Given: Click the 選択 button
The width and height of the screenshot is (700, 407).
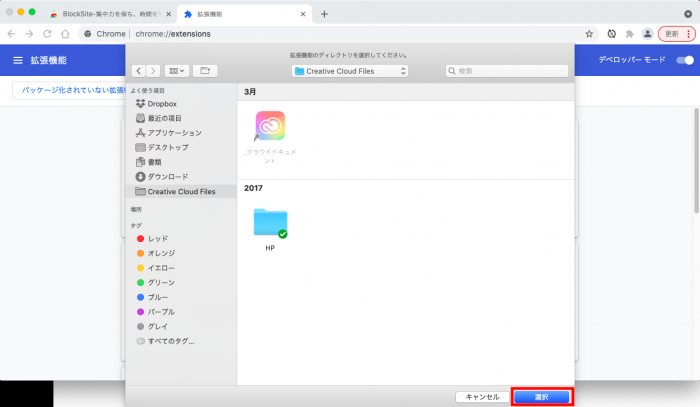Looking at the screenshot, I should click(541, 397).
